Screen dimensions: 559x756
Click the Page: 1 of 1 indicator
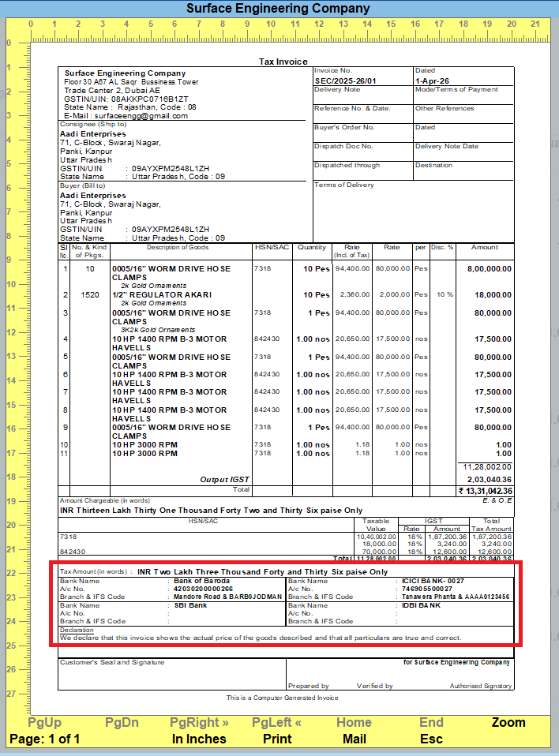[x=44, y=739]
